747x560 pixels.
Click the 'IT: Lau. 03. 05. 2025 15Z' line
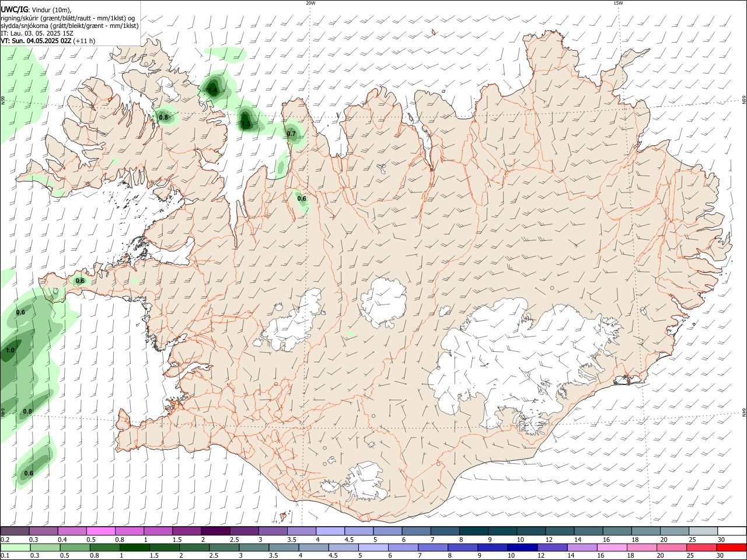pos(37,33)
